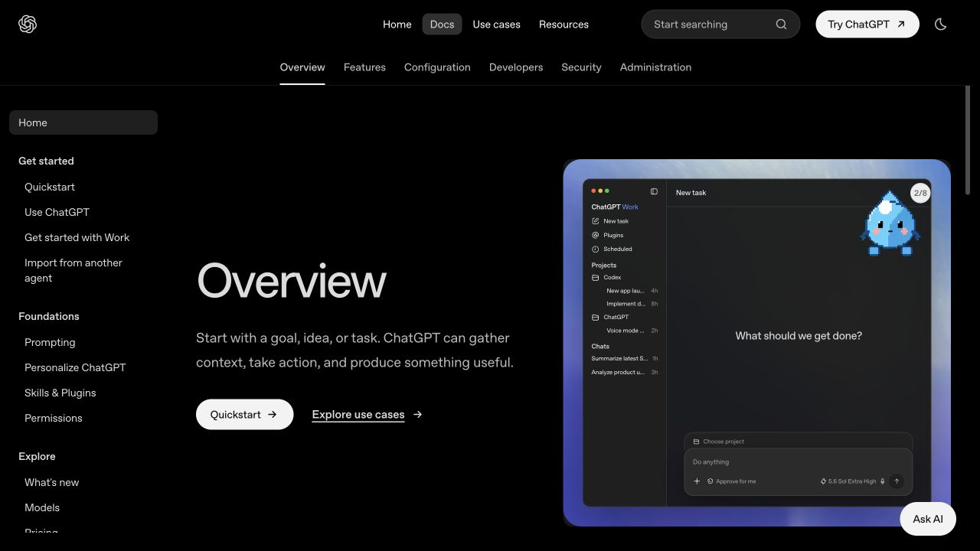The height and width of the screenshot is (551, 980).
Task: Open Personalize ChatGPT sidebar link
Action: tap(75, 367)
